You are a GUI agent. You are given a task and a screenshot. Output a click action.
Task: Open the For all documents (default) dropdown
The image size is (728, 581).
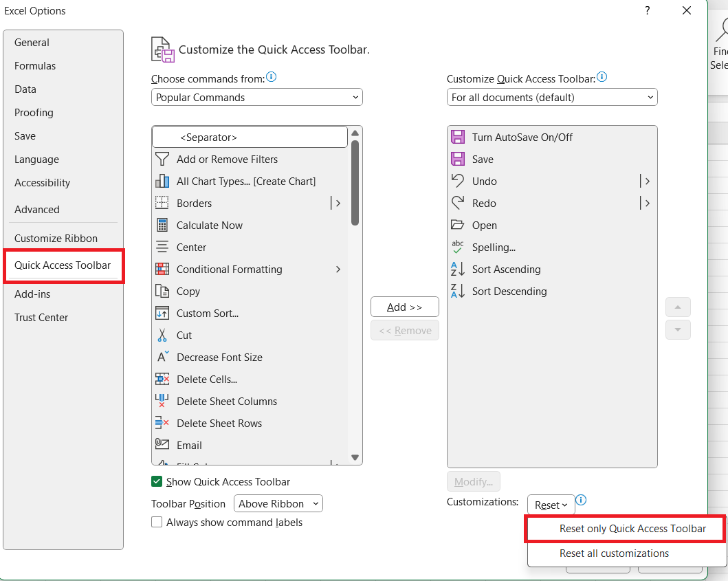pyautogui.click(x=552, y=97)
